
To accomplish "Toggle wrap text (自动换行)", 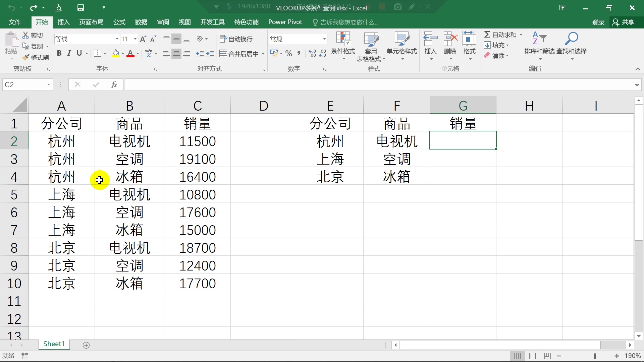I will click(x=236, y=39).
